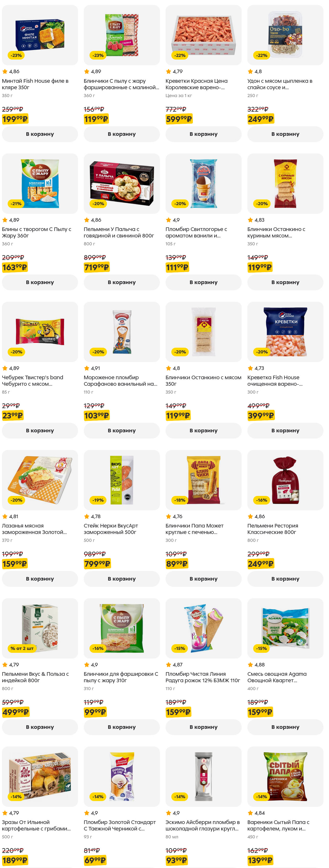Screen dimensions: 329x868
Task: Click Чебурек Твистер's band product title
Action: point(33,381)
